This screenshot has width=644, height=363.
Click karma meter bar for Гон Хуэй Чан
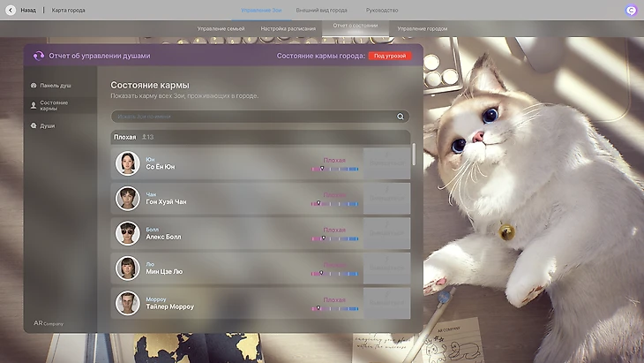pyautogui.click(x=334, y=203)
